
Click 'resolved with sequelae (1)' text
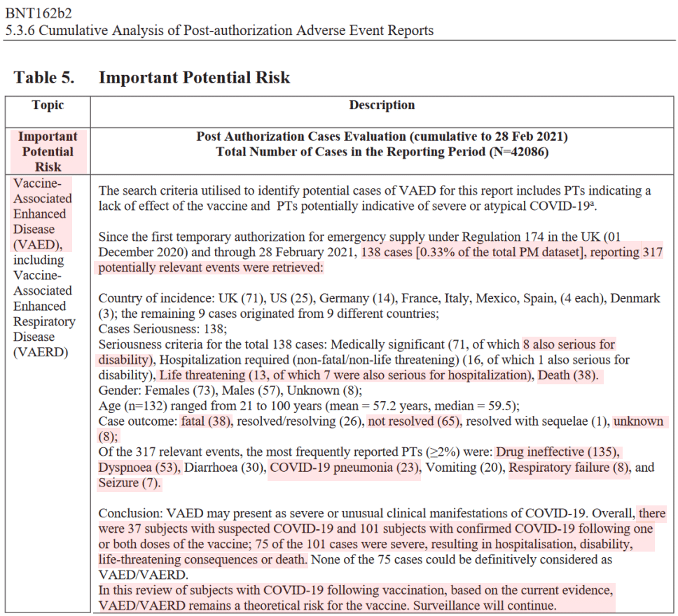coord(538,421)
